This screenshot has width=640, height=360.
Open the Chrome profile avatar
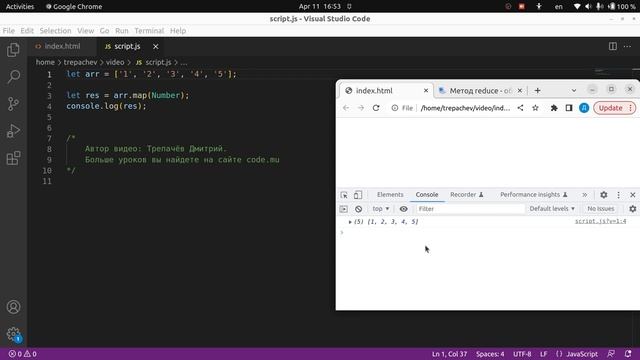click(584, 108)
